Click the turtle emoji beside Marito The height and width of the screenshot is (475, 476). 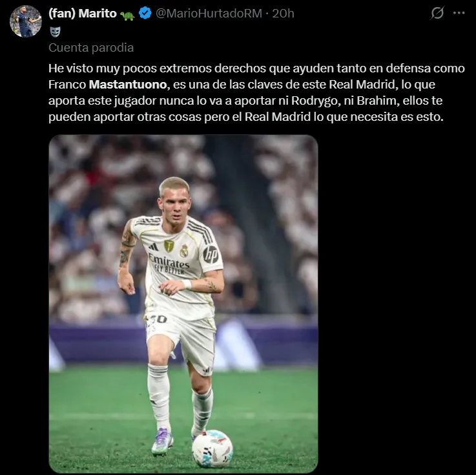[x=127, y=14]
